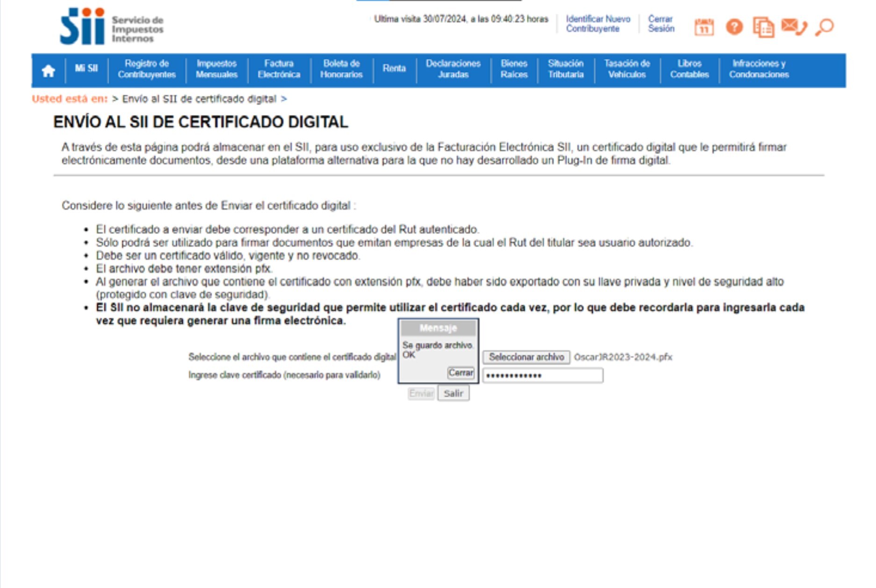Click the 'Última visita 30/07/2024' text
Viewport: 876px width, 588px height.
461,19
